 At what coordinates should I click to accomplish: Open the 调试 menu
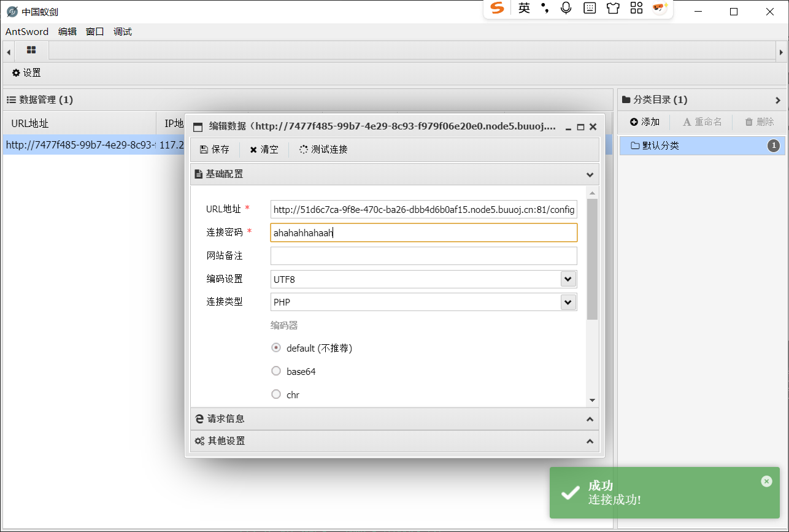pyautogui.click(x=123, y=32)
